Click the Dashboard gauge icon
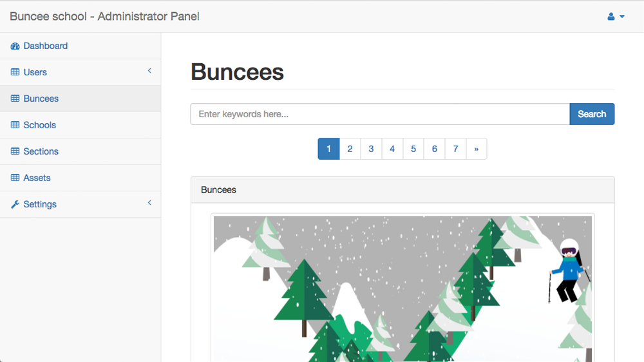The width and height of the screenshot is (644, 362). pyautogui.click(x=15, y=46)
